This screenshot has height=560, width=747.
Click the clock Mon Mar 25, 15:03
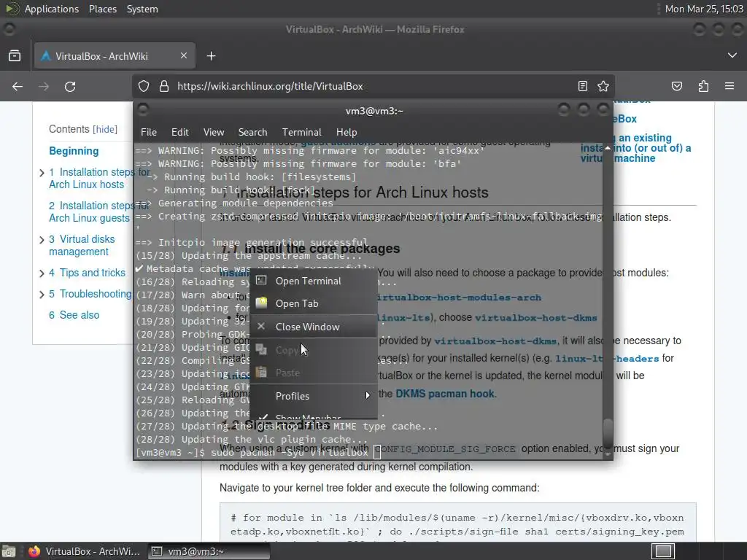click(704, 9)
